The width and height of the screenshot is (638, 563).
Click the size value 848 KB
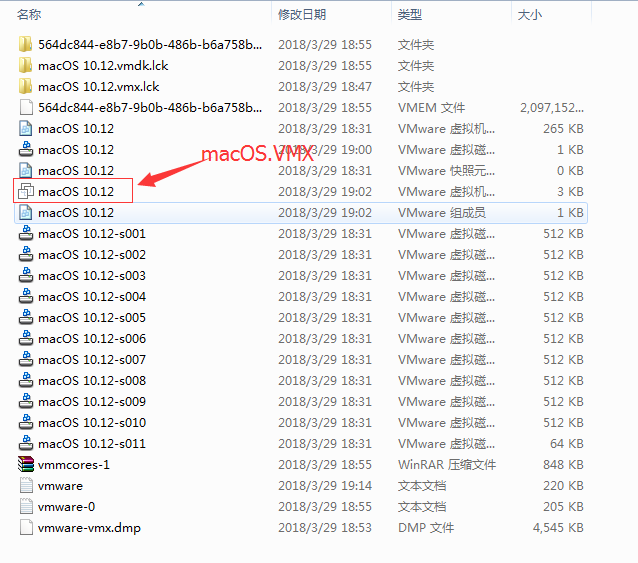click(x=564, y=465)
